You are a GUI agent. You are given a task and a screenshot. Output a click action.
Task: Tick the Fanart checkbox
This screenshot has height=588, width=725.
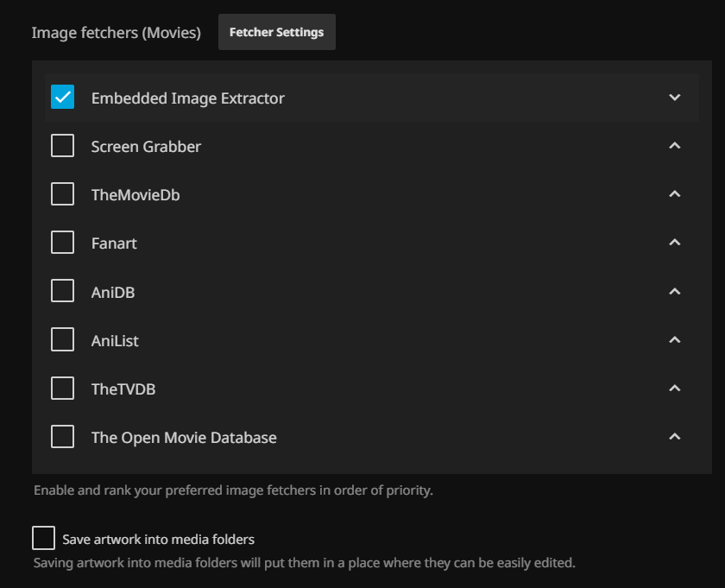click(62, 243)
